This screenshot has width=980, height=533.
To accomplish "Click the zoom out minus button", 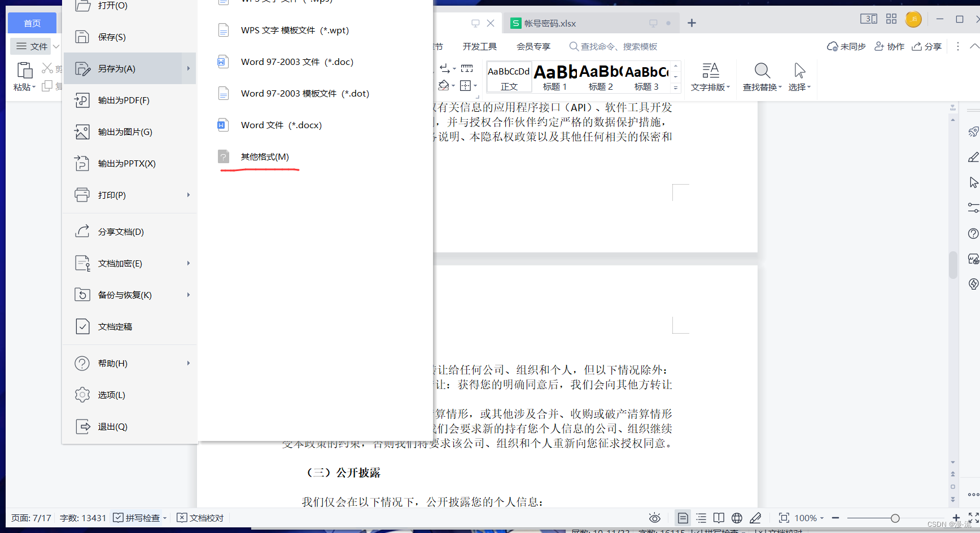I will point(835,518).
